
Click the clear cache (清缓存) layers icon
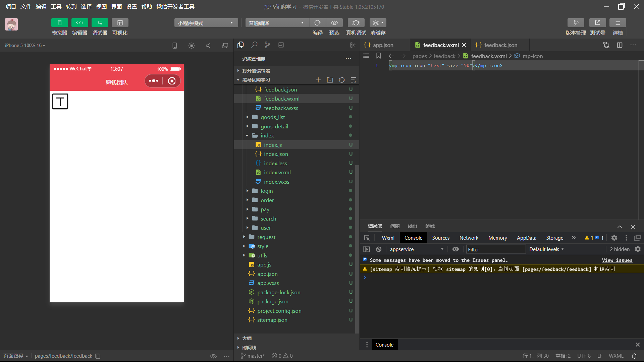point(376,23)
